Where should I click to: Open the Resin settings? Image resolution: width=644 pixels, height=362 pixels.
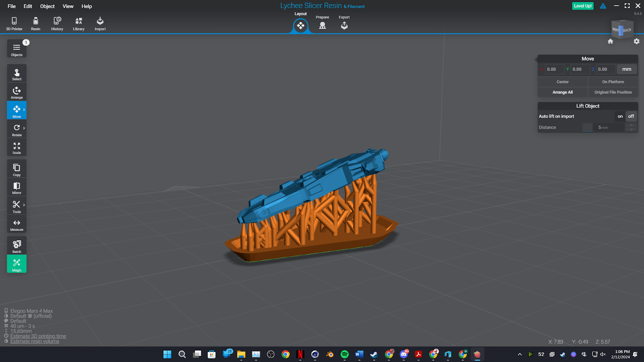click(35, 24)
